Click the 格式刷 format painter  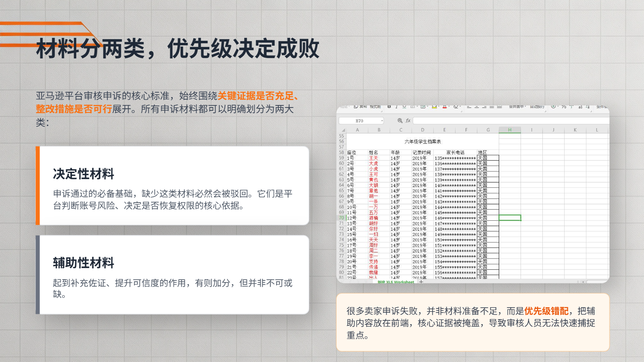tap(375, 107)
